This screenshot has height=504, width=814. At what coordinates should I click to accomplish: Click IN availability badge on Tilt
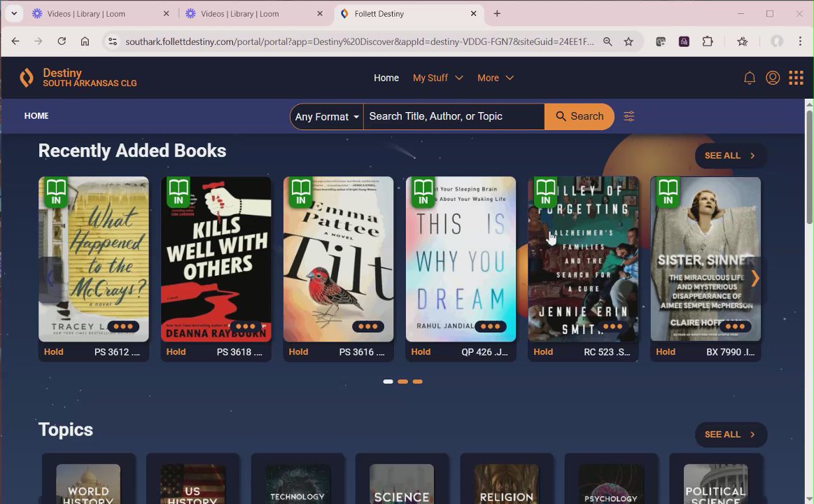point(301,192)
